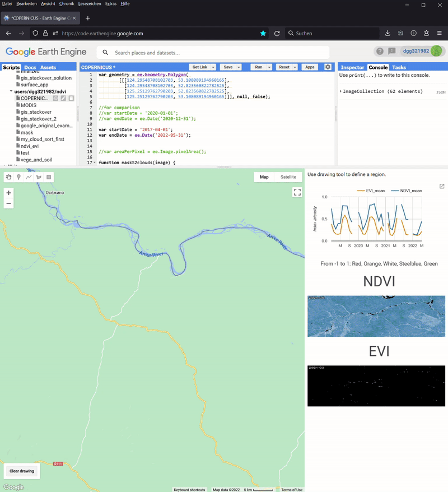This screenshot has width=448, height=492.
Task: Choose the add marker drawing tool
Action: (x=18, y=177)
